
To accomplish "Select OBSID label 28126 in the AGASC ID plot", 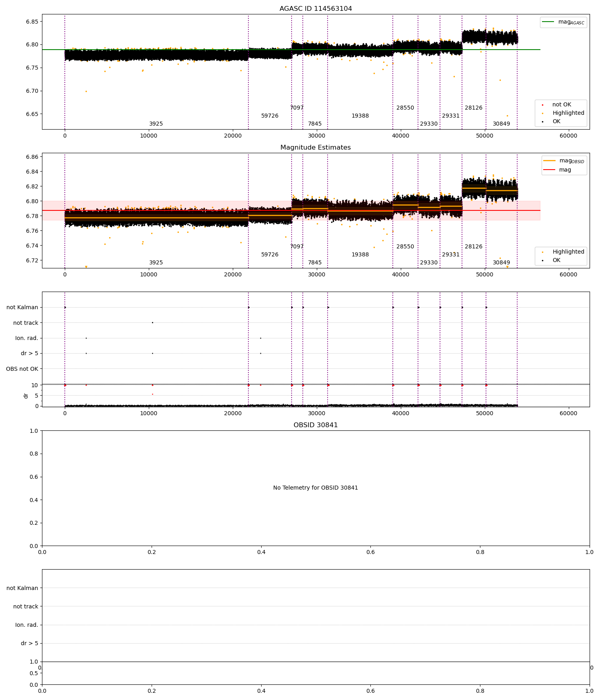I will [x=474, y=108].
